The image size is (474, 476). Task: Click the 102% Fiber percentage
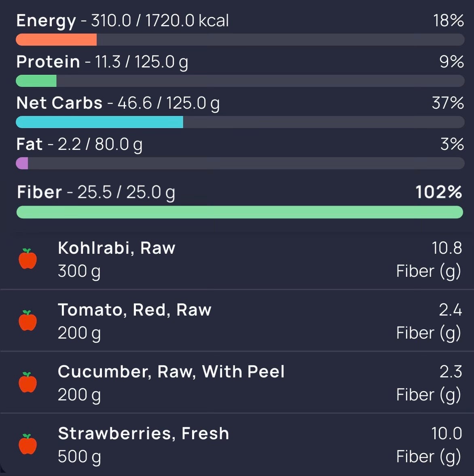pyautogui.click(x=439, y=192)
